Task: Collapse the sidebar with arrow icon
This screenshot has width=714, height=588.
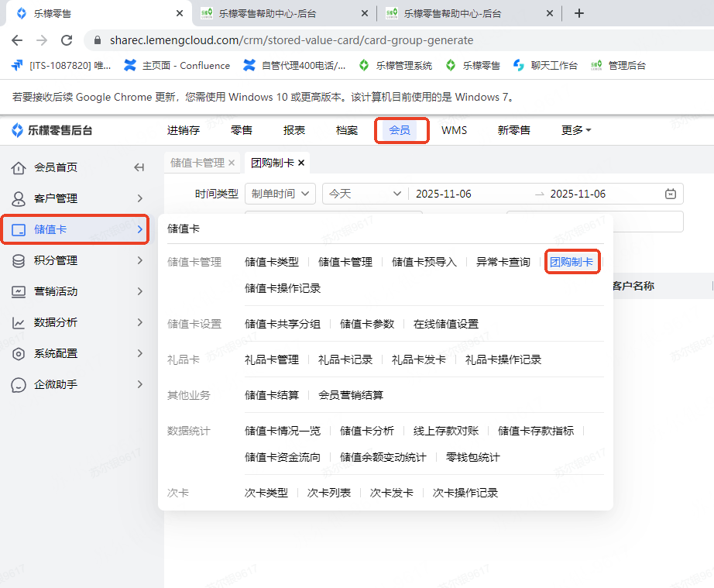Action: (x=139, y=167)
